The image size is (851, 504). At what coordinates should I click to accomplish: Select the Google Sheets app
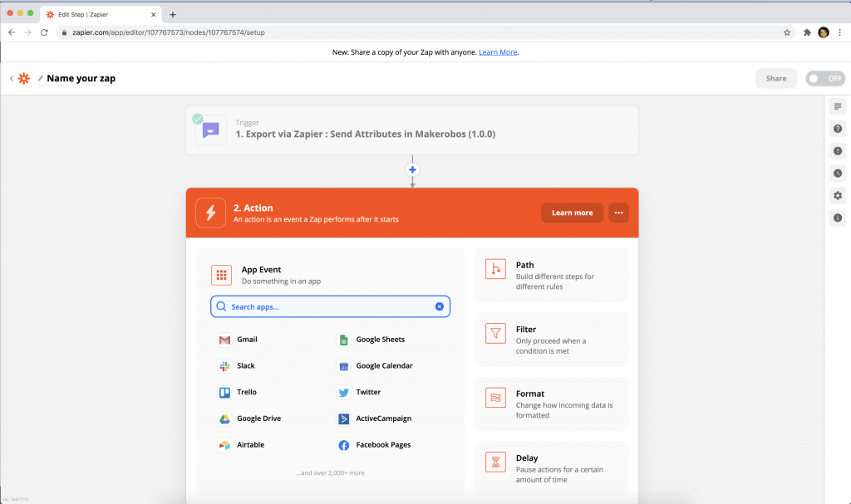[x=371, y=340]
